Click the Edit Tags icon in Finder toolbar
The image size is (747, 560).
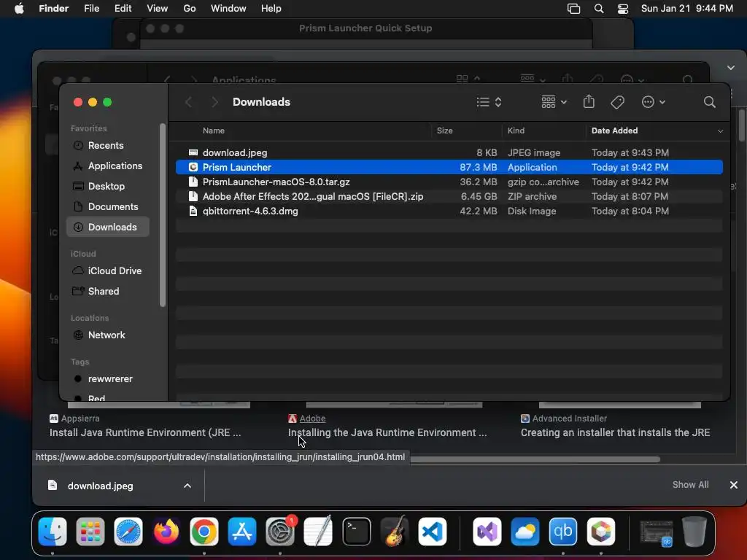point(617,102)
